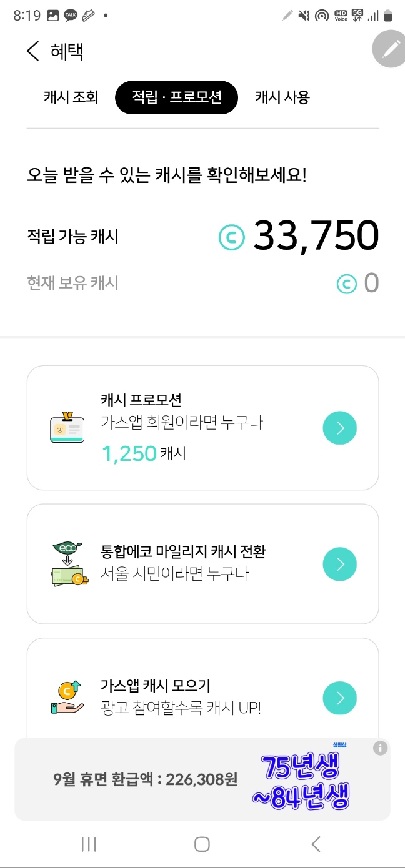
Task: Switch to the 캐시 사용 tab
Action: (281, 97)
